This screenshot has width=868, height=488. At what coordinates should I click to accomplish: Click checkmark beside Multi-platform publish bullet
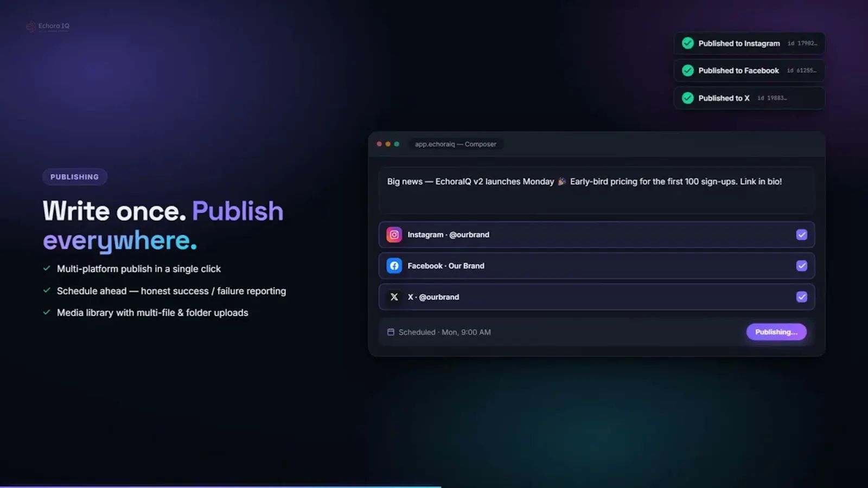[x=47, y=268]
